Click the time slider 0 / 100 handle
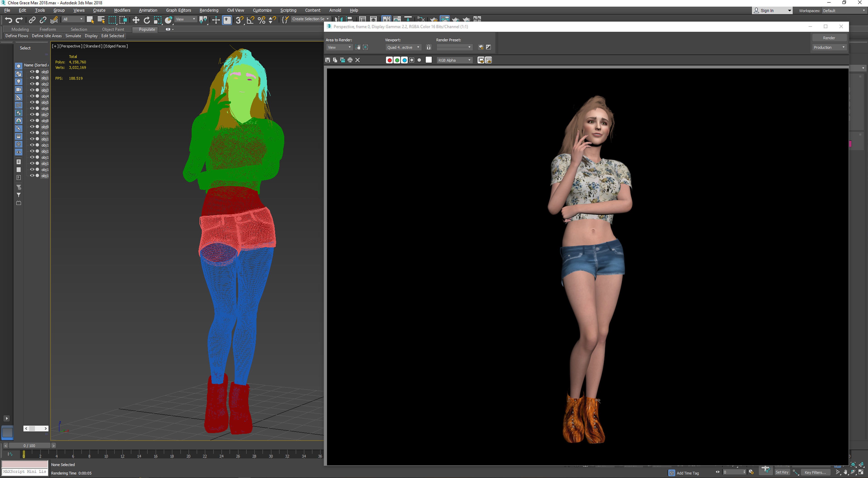Screen dimensions: 868x478 click(29, 446)
